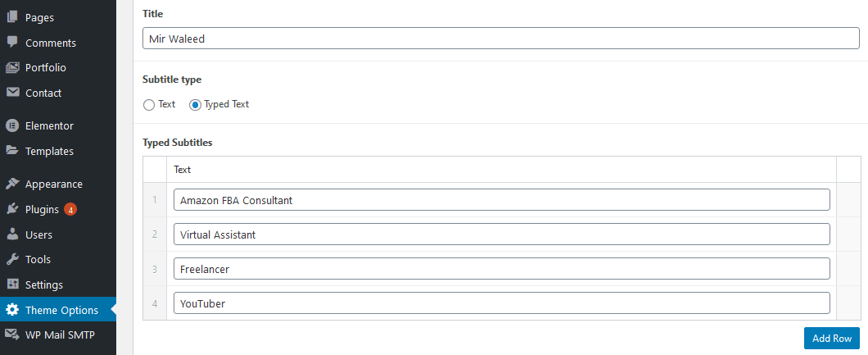Click the Add Row button
The image size is (868, 355).
(x=831, y=339)
